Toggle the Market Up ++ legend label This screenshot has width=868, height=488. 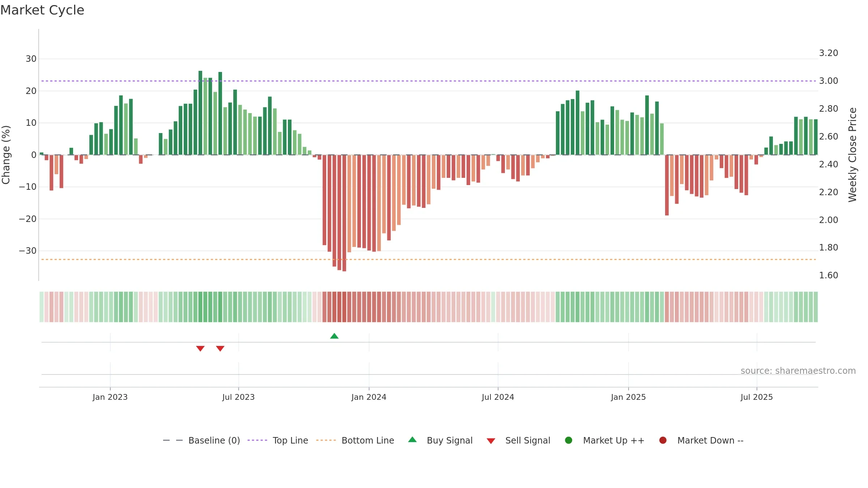[614, 441]
